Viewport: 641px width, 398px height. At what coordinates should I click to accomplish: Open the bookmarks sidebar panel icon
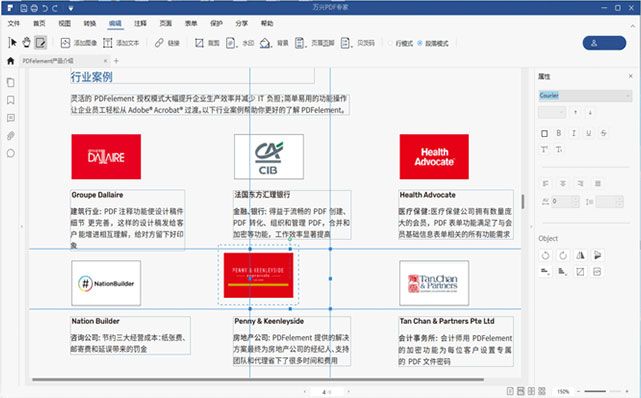11,100
